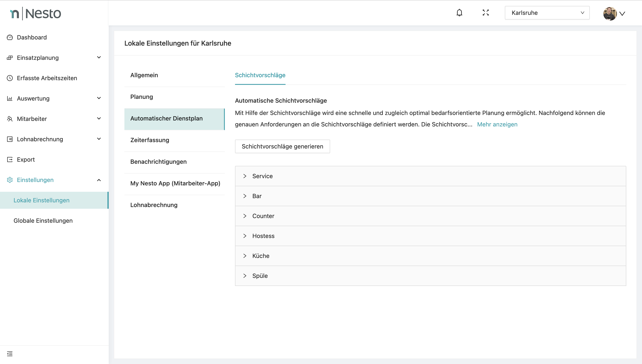This screenshot has width=642, height=364.
Task: Expand the Hostess accordion row
Action: point(263,236)
